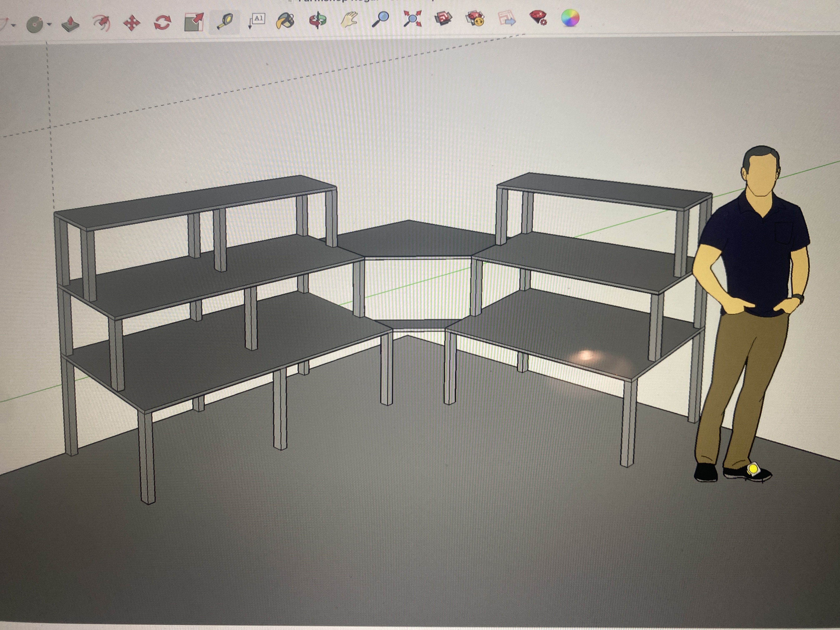
Task: Expand the arc tool dropdown arrow
Action: (x=14, y=25)
